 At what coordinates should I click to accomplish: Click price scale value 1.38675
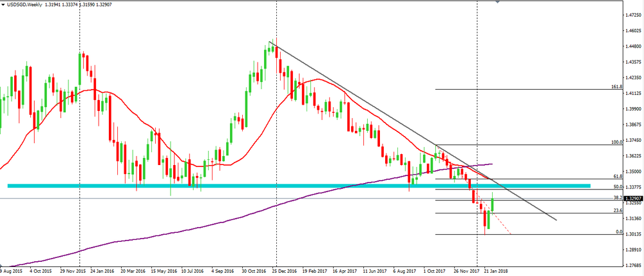634,124
